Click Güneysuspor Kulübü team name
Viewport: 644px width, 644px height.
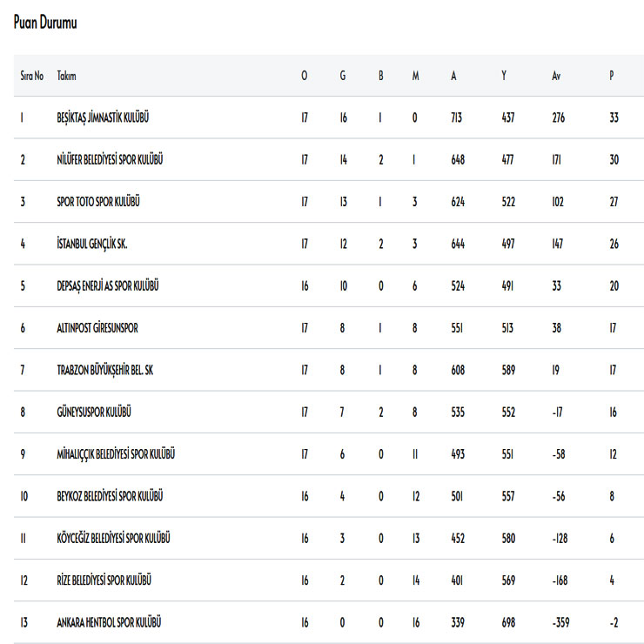tap(94, 412)
